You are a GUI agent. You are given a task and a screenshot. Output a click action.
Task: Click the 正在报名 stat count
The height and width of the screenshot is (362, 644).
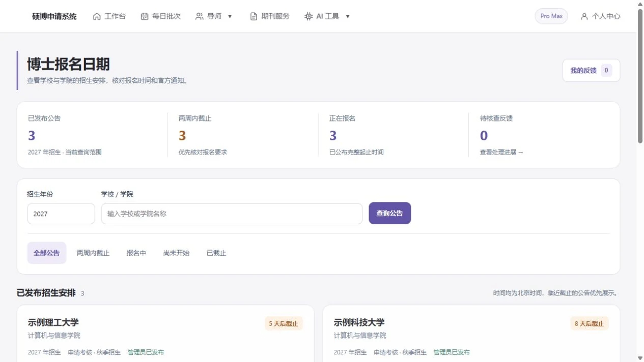[x=333, y=136]
